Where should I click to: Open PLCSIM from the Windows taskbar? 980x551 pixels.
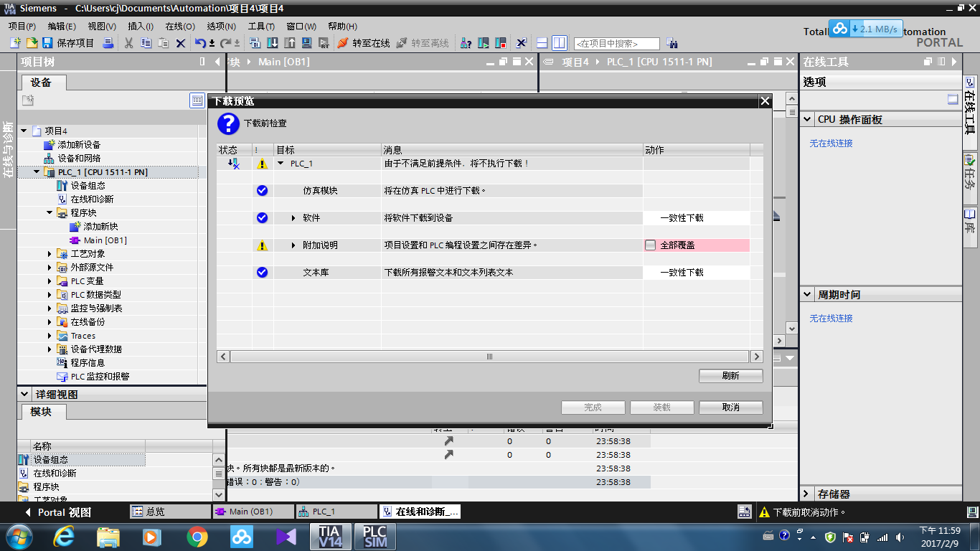[x=374, y=537]
